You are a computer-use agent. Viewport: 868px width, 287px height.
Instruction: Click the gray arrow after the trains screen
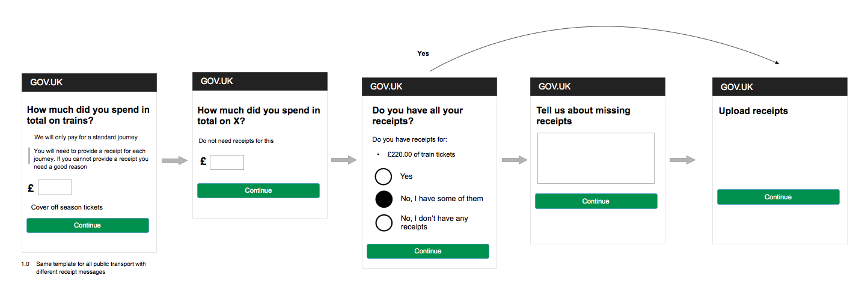(x=175, y=160)
